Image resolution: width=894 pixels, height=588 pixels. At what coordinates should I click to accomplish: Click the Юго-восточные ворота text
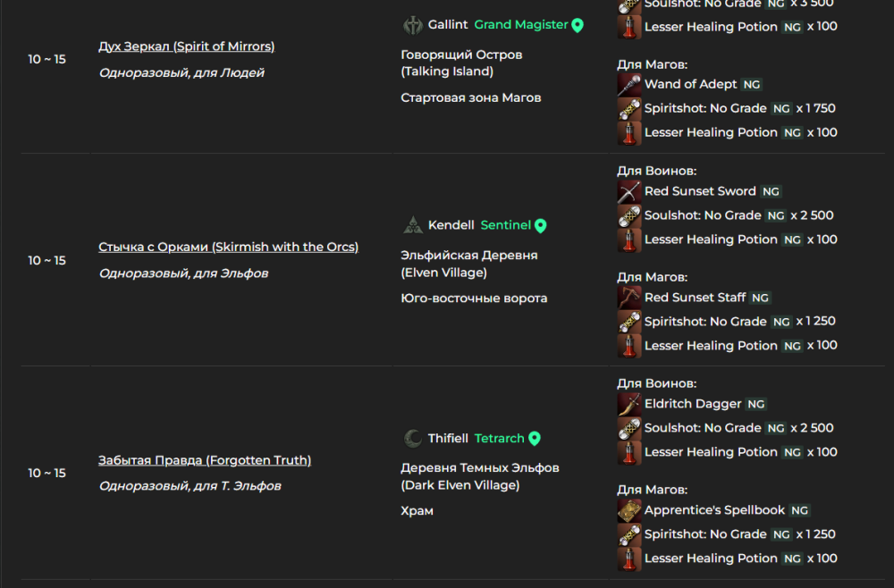tap(474, 298)
